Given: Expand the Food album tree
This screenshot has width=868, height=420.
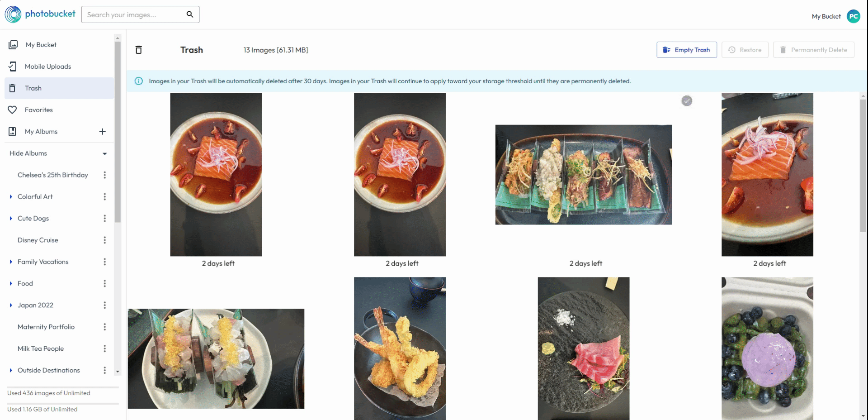Looking at the screenshot, I should pos(11,284).
